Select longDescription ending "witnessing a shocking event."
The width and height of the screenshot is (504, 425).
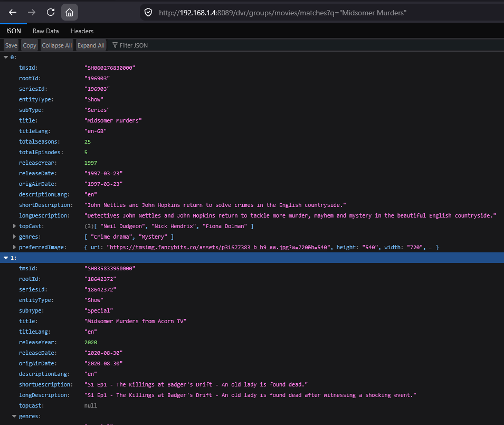pos(250,395)
